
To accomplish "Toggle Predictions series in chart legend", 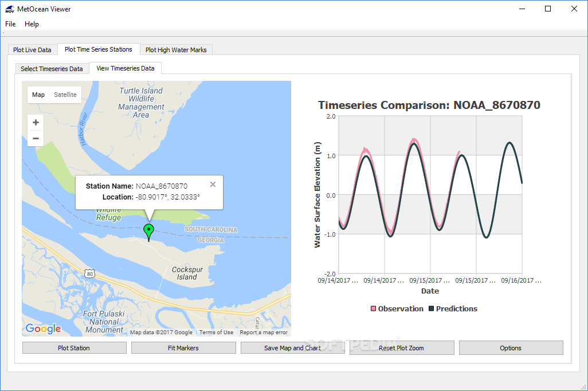I will point(453,308).
